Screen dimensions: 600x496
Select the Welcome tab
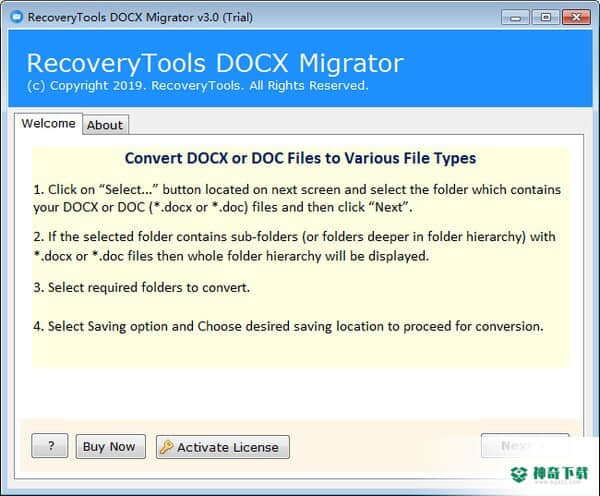(48, 124)
